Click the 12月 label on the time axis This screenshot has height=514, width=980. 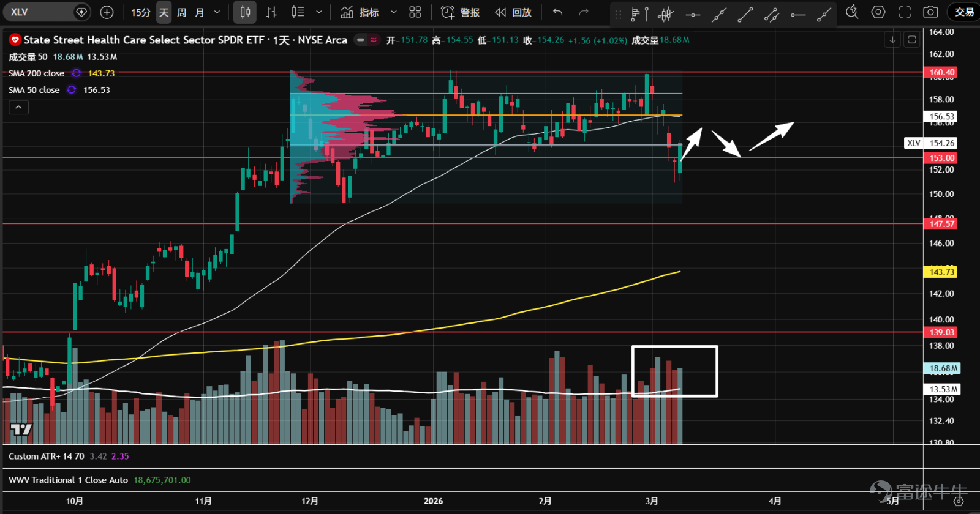coord(310,501)
